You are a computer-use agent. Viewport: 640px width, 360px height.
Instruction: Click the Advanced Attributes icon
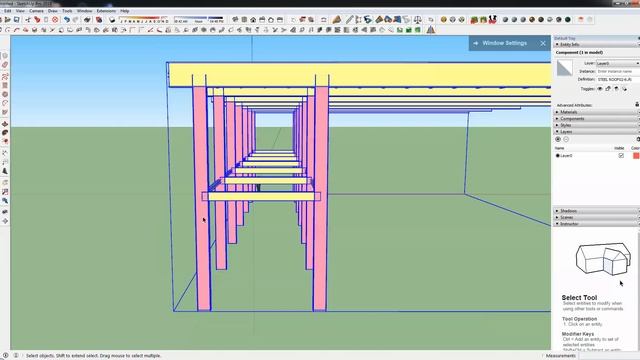pyautogui.click(x=637, y=105)
